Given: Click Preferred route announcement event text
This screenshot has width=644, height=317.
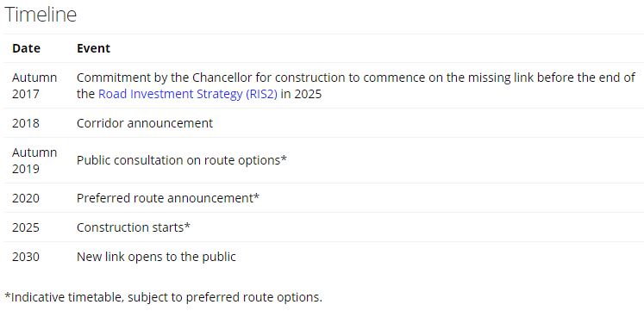Looking at the screenshot, I should pos(168,198).
